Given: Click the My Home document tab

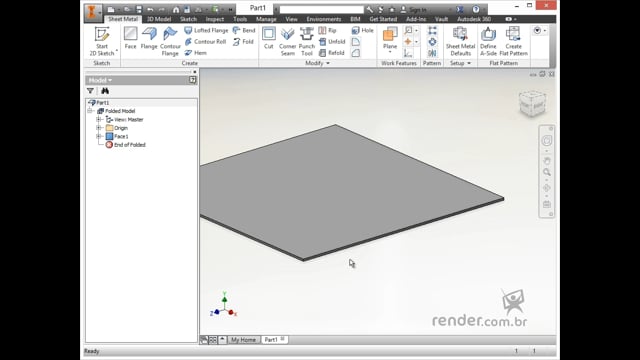Looking at the screenshot, I should pos(243,340).
